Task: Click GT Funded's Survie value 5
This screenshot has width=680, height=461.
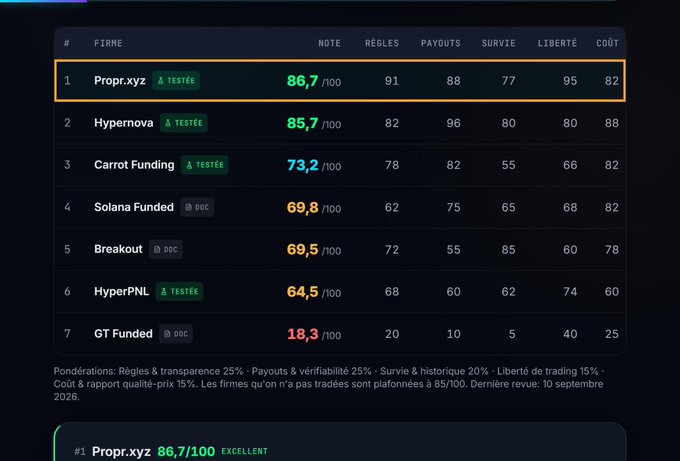Action: click(x=512, y=334)
